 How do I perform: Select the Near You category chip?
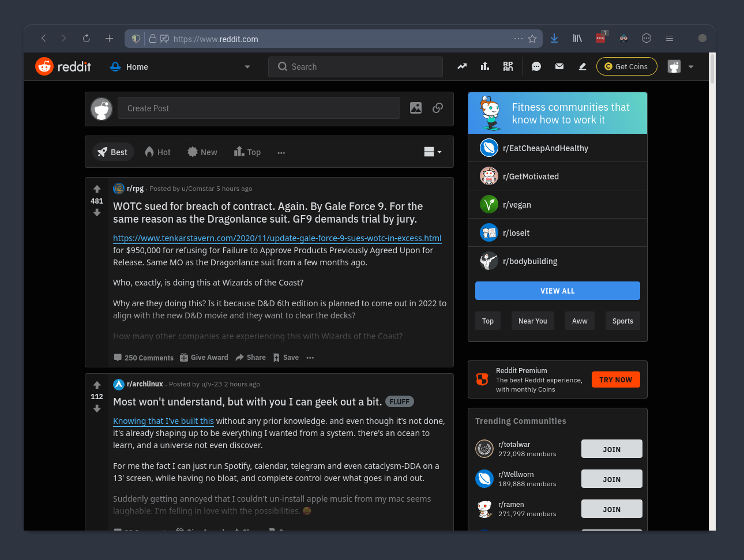coord(533,321)
